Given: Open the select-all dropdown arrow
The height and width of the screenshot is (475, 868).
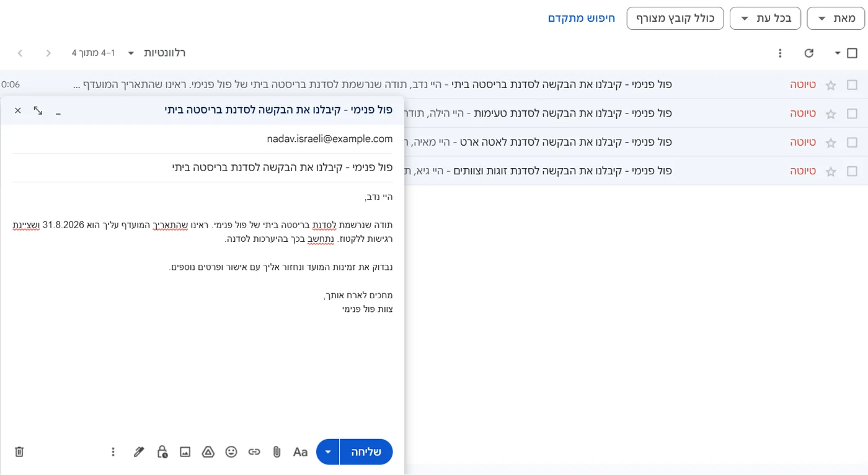Looking at the screenshot, I should click(x=838, y=53).
